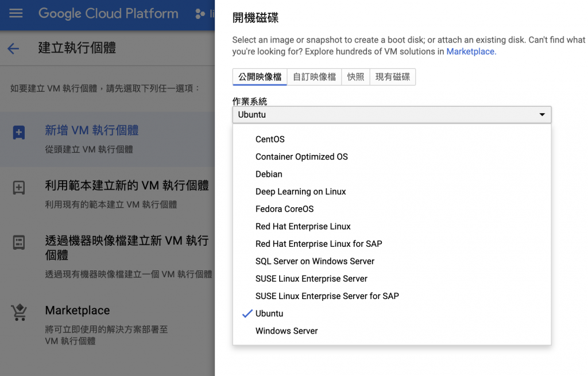This screenshot has width=588, height=376.
Task: Click the Marketplace cart icon
Action: [x=19, y=312]
